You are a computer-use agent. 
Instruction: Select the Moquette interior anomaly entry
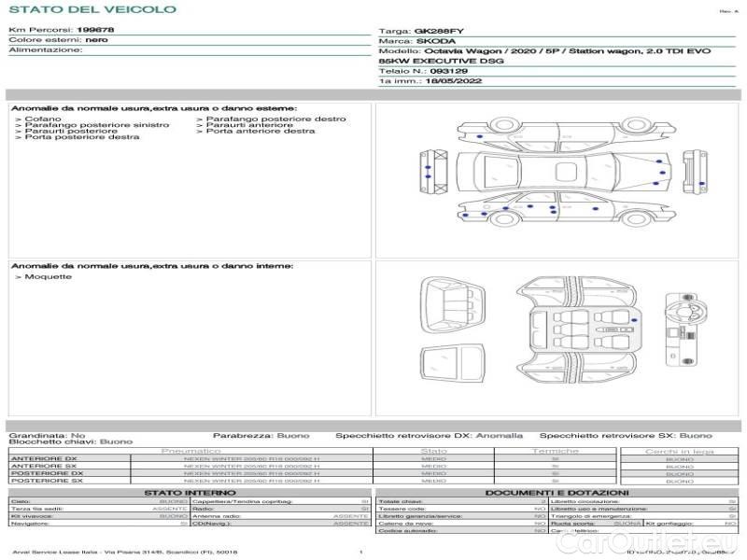pos(46,277)
